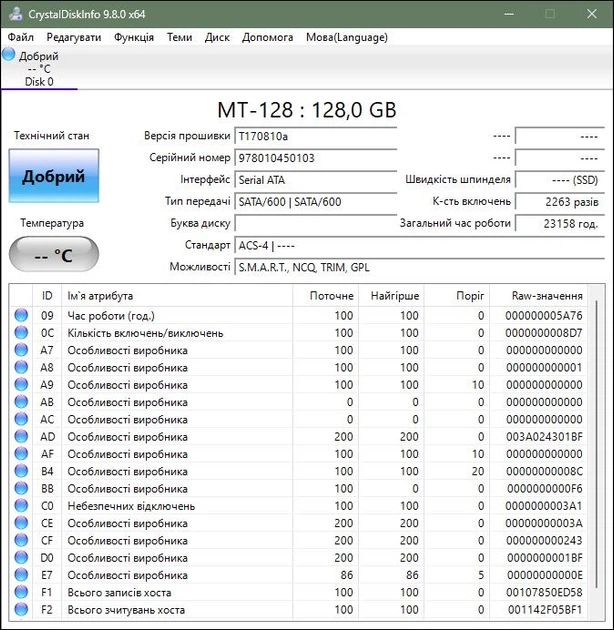
Task: Click raw value 003A024301BF
Action: click(544, 436)
